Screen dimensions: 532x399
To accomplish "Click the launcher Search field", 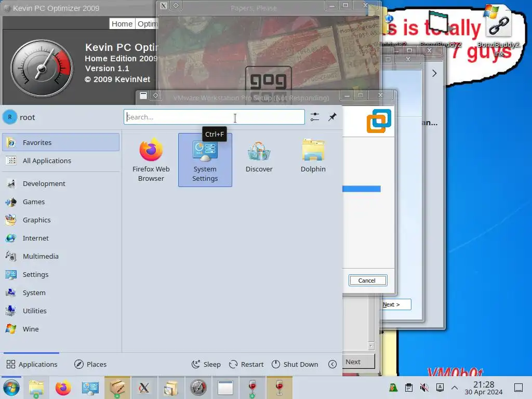I will (x=214, y=117).
